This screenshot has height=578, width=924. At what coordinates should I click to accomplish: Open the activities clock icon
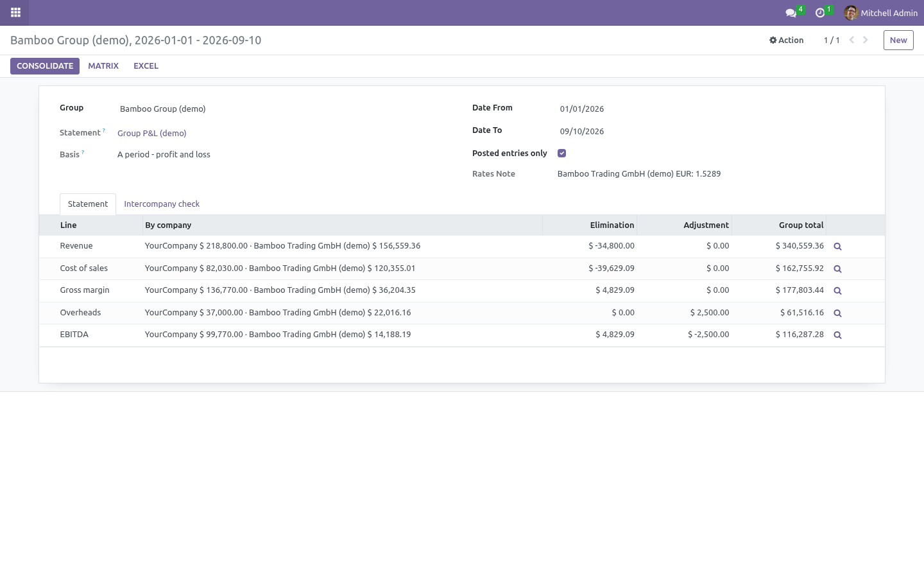(x=820, y=13)
